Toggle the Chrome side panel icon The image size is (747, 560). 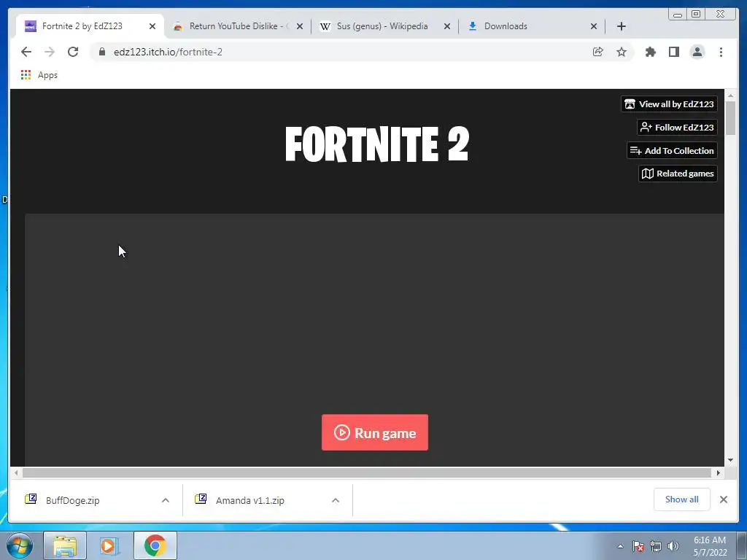click(x=673, y=52)
